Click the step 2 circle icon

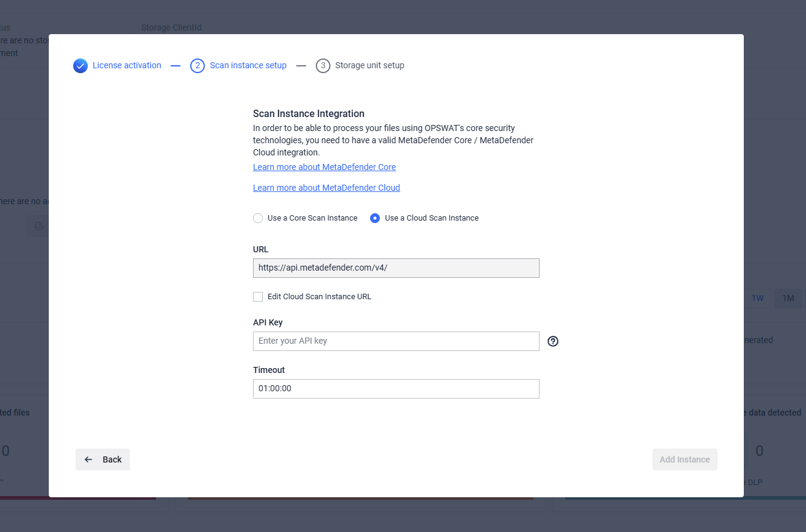pos(198,66)
